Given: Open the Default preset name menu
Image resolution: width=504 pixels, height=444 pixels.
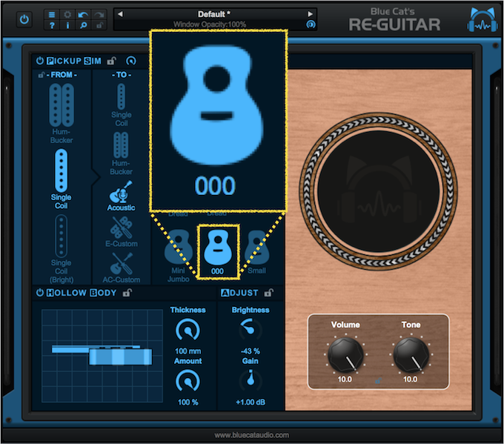Looking at the screenshot, I should tap(213, 14).
